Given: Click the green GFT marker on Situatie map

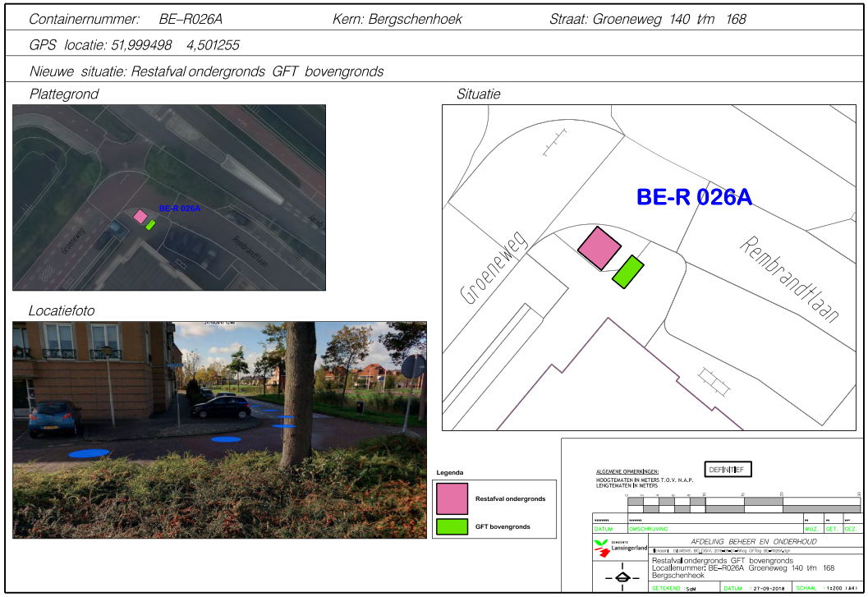Looking at the screenshot, I should coord(628,272).
